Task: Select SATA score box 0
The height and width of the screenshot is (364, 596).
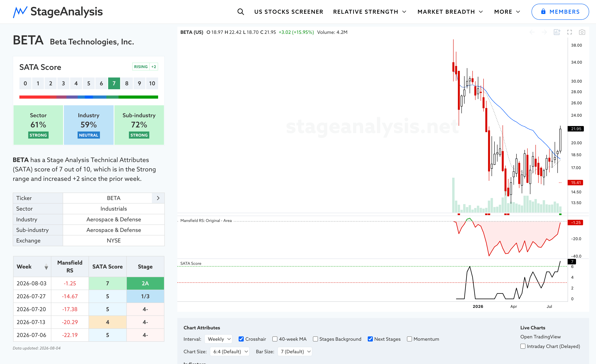Action: tap(25, 83)
